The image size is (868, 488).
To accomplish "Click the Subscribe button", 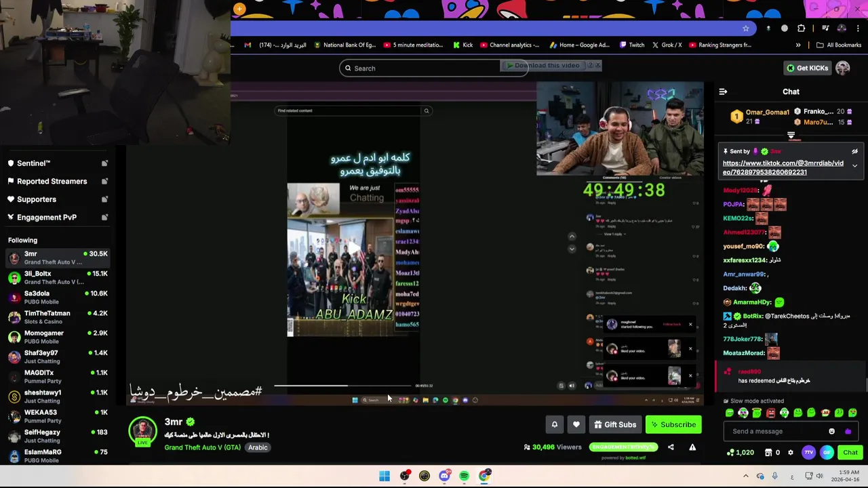I will 673,425.
